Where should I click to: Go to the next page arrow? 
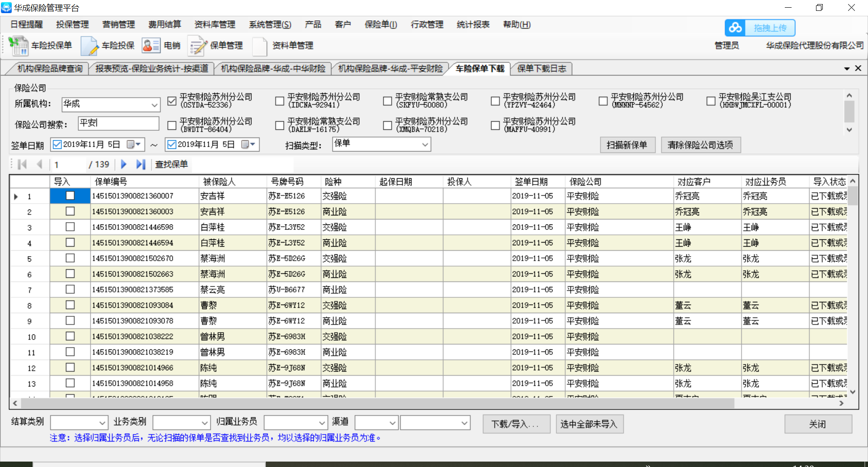point(124,164)
